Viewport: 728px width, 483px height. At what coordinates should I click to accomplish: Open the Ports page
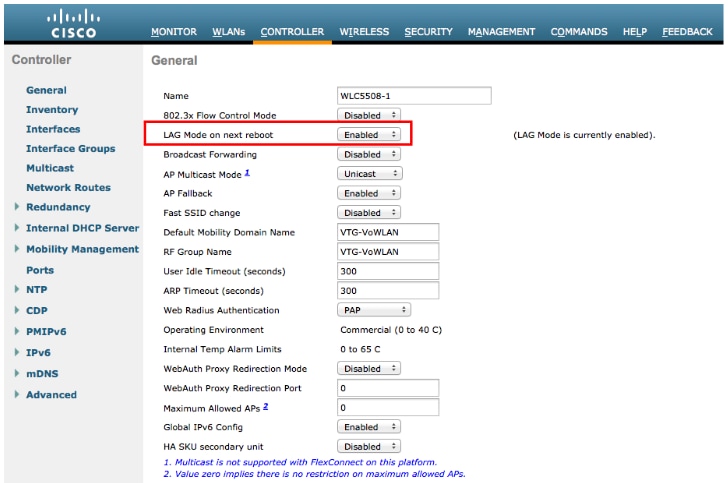pyautogui.click(x=40, y=270)
